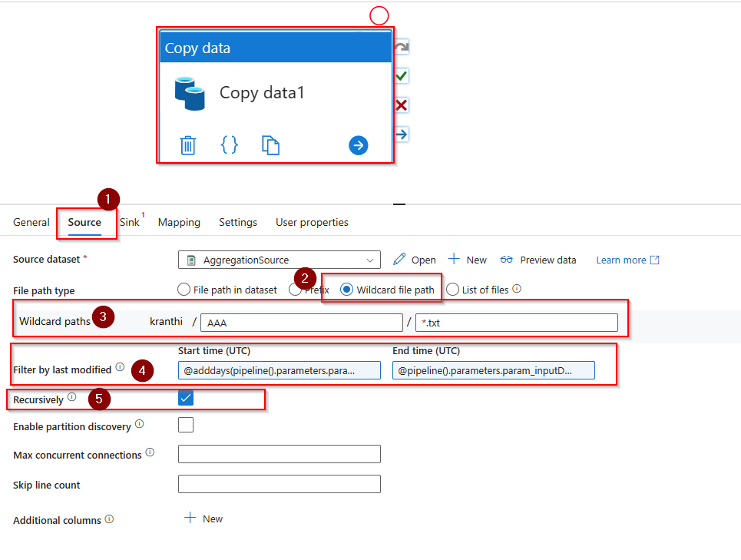Click the Learn more link
The image size is (741, 560).
click(620, 260)
